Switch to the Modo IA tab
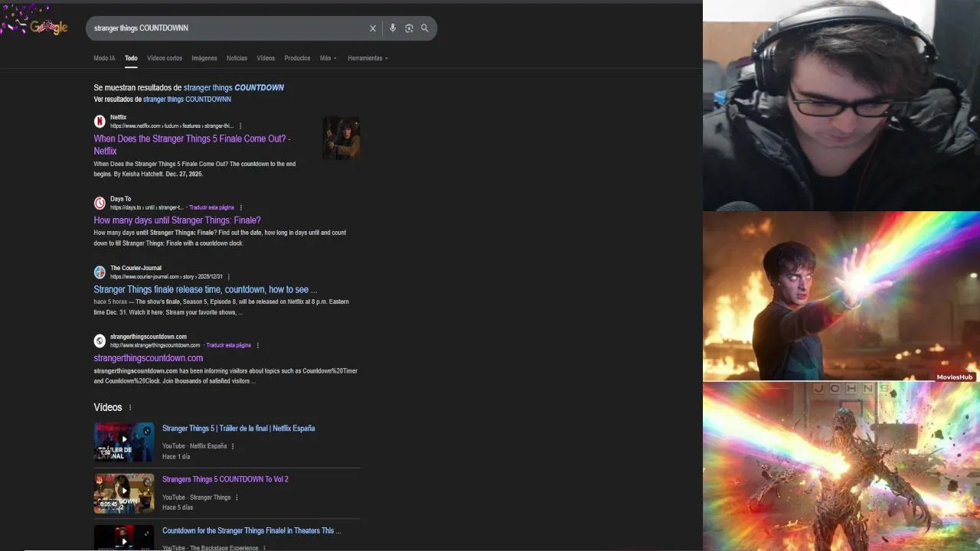The width and height of the screenshot is (980, 551). pos(104,58)
